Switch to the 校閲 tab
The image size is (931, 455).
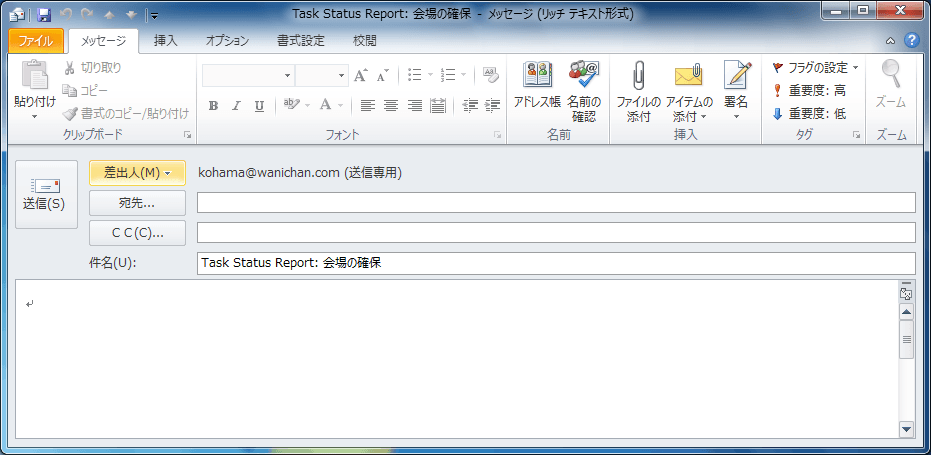[x=365, y=41]
